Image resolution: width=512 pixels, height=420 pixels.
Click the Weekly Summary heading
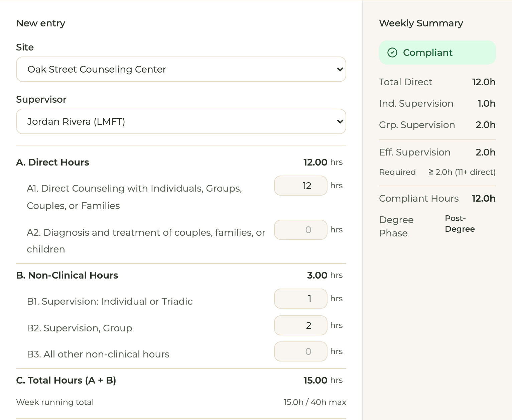(421, 23)
